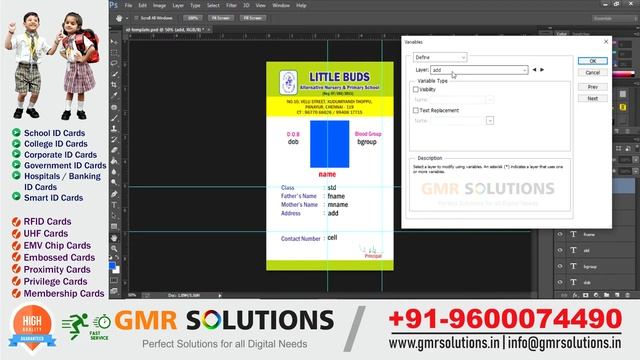The width and height of the screenshot is (640, 360).
Task: Go to previous layer arrow in Variables dialog
Action: [534, 70]
